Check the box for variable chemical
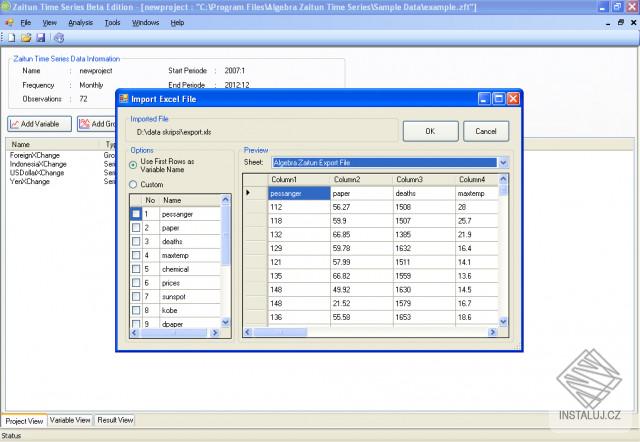The image size is (640, 442). (x=136, y=269)
